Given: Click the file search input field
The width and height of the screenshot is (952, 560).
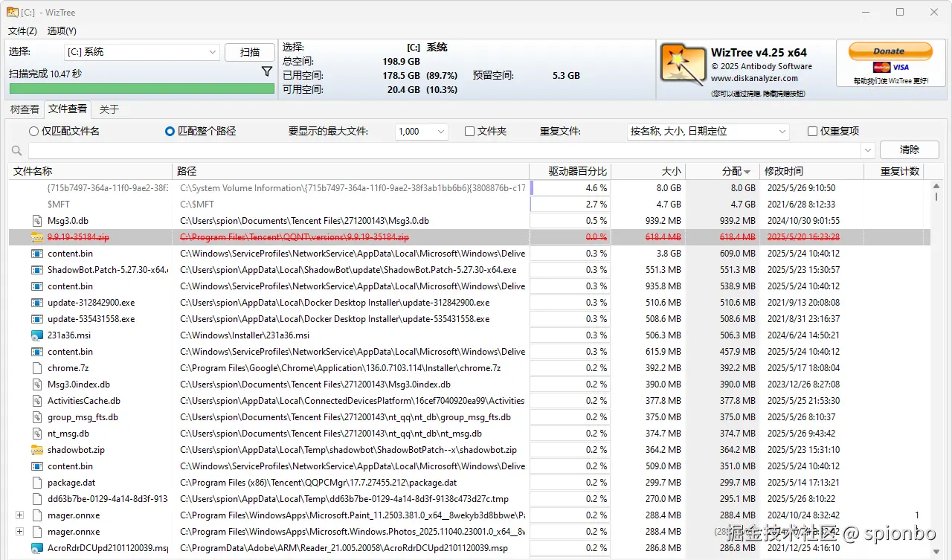Looking at the screenshot, I should 445,151.
